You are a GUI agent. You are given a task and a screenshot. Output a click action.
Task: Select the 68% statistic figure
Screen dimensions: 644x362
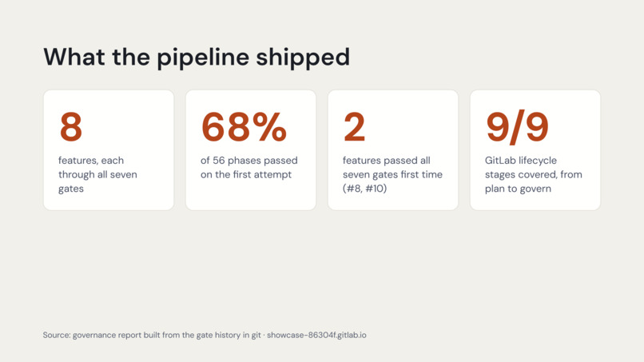tap(244, 127)
